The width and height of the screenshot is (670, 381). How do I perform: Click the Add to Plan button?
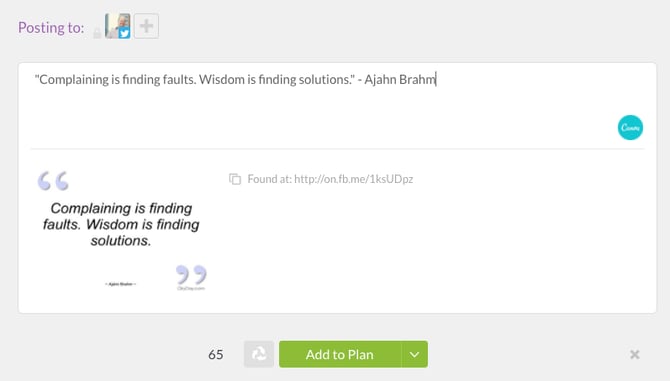340,354
